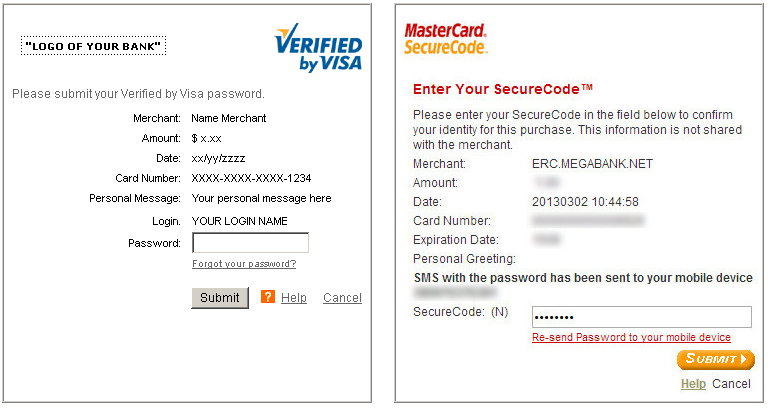Click the "Logo of your bank" placeholder
775x412 pixels.
pos(93,46)
